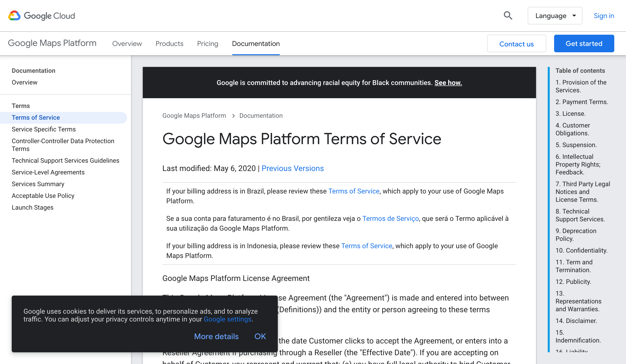Screen dimensions: 626x364
Task: Open Indonesia Terms of Service link
Action: 367,246
